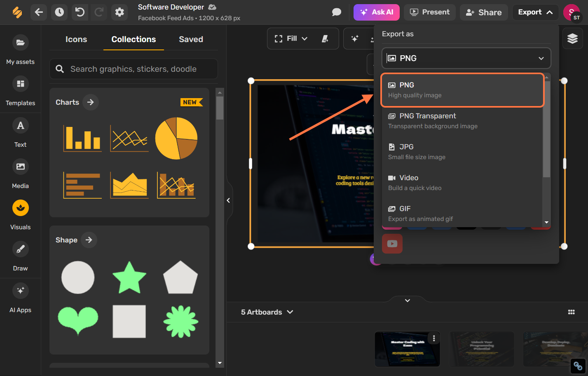Expand the 5 Artboards dropdown

click(x=267, y=312)
